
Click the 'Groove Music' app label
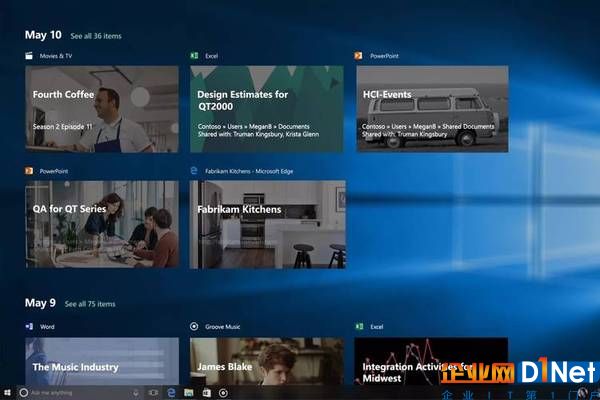tap(223, 327)
